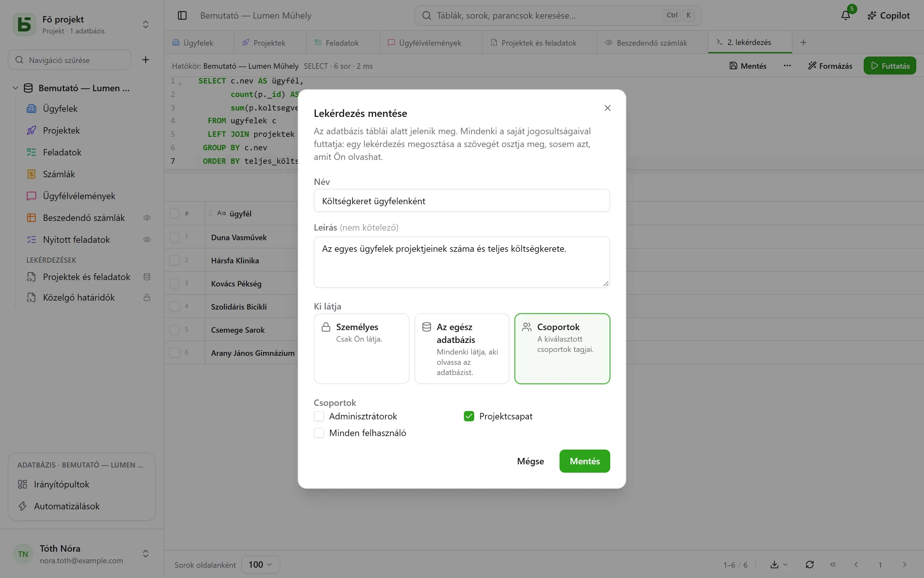924x578 pixels.
Task: Click plus icon beside navigation filter
Action: (x=145, y=60)
